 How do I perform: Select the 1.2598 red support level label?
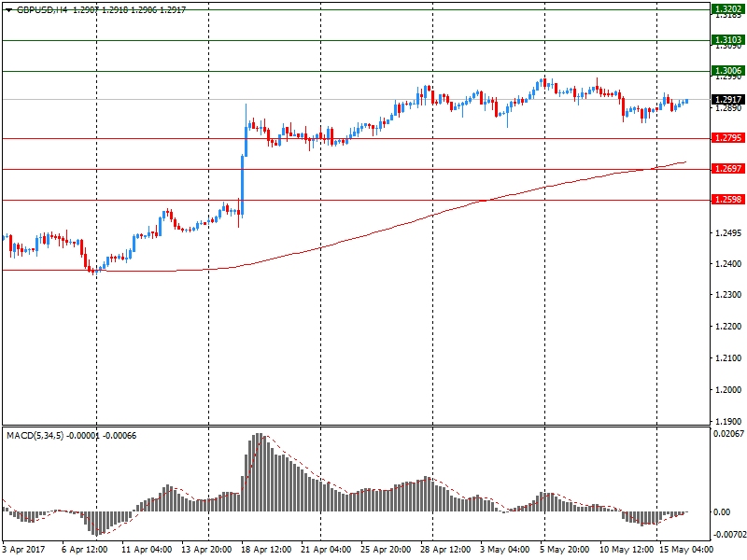click(x=728, y=200)
